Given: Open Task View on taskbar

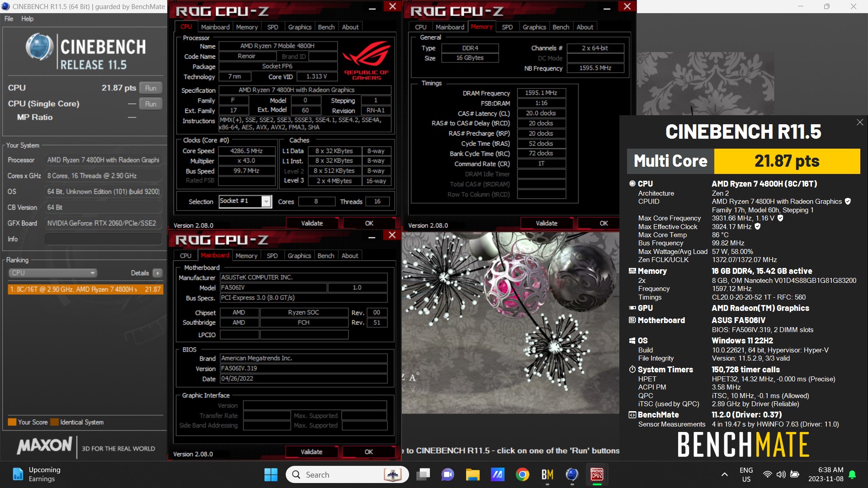Looking at the screenshot, I should point(423,474).
